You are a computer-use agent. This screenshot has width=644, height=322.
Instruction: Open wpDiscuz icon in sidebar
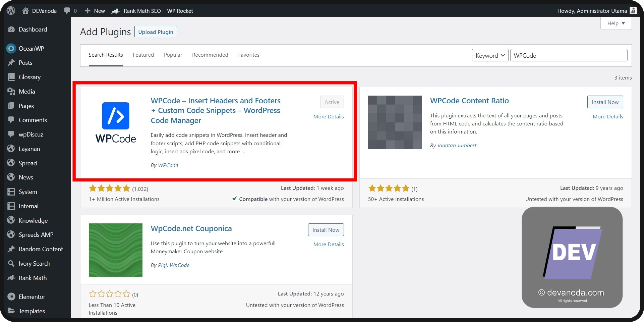tap(11, 135)
